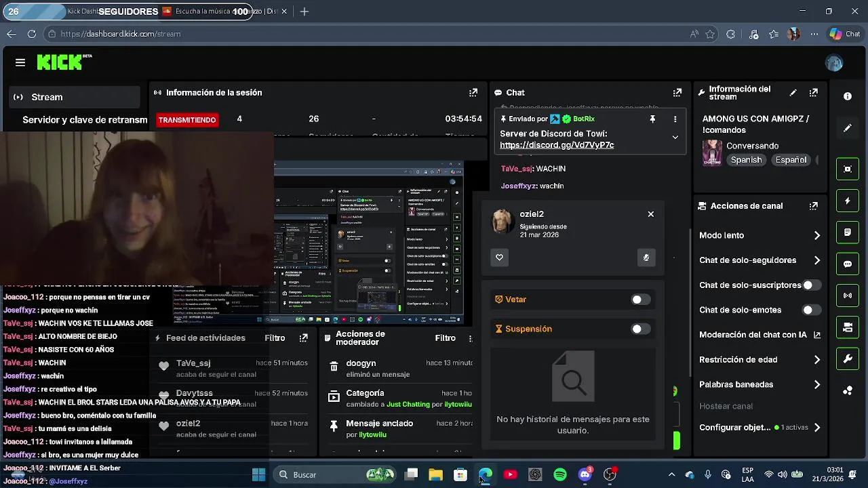Expand Chat de solo-seguidores options
The image size is (868, 488).
coord(817,260)
